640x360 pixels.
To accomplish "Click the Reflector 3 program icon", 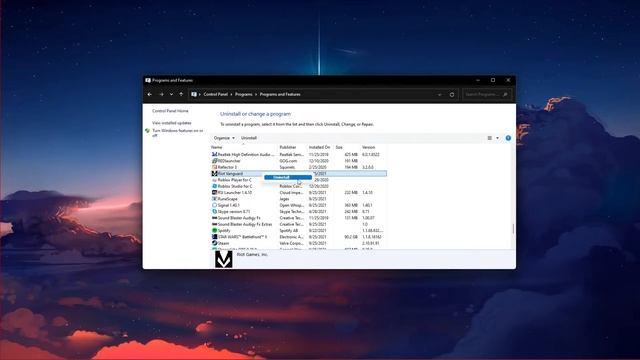I will tap(214, 167).
